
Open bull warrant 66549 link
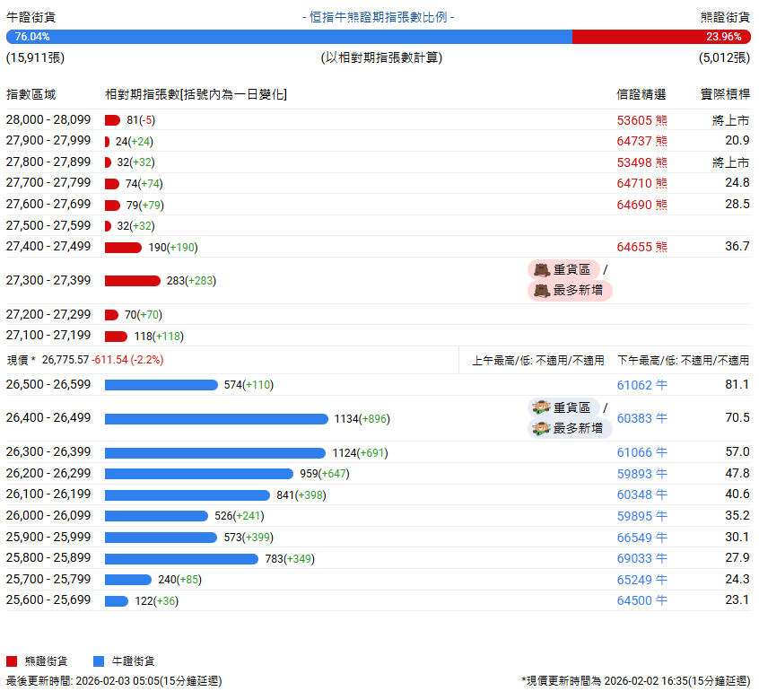641,538
